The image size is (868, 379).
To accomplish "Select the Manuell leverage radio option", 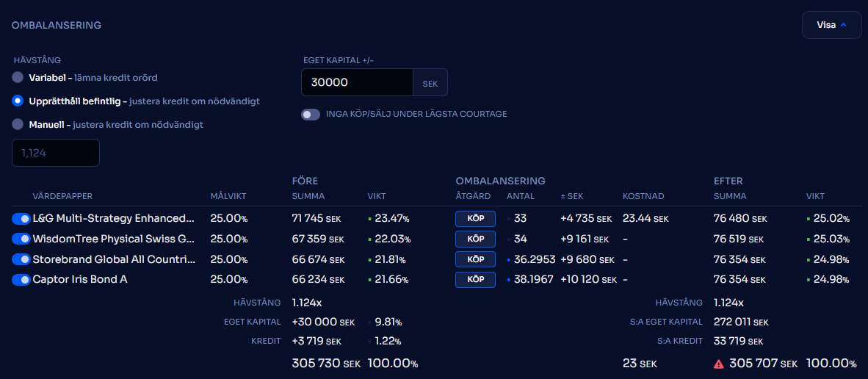I will point(18,124).
